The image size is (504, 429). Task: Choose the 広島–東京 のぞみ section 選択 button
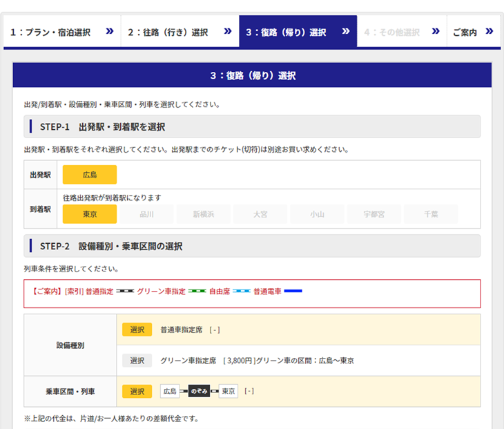[x=137, y=391]
